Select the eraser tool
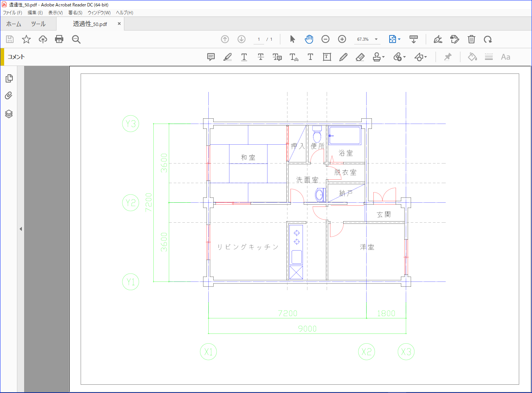 coord(360,57)
